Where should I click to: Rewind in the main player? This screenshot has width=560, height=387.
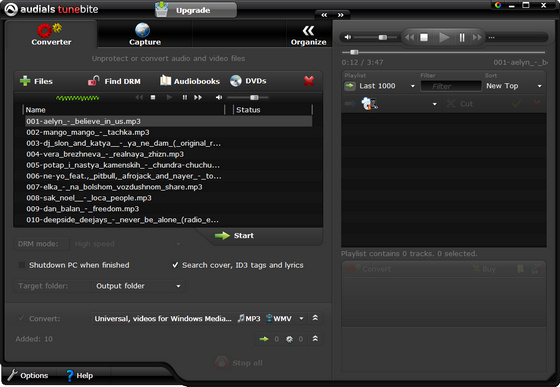click(410, 37)
